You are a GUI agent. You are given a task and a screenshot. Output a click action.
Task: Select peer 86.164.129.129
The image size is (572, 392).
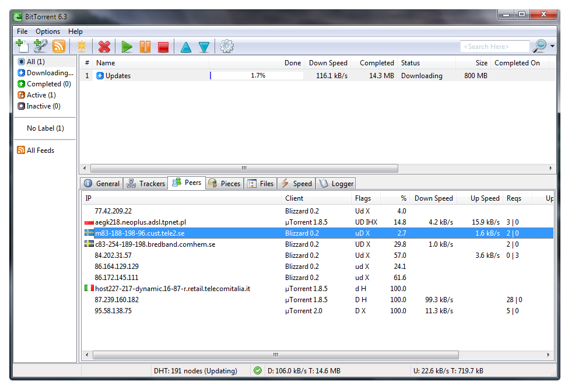317,267
